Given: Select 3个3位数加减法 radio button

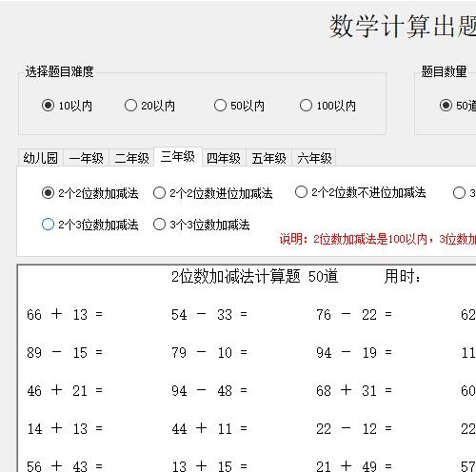Looking at the screenshot, I should tap(202, 225).
